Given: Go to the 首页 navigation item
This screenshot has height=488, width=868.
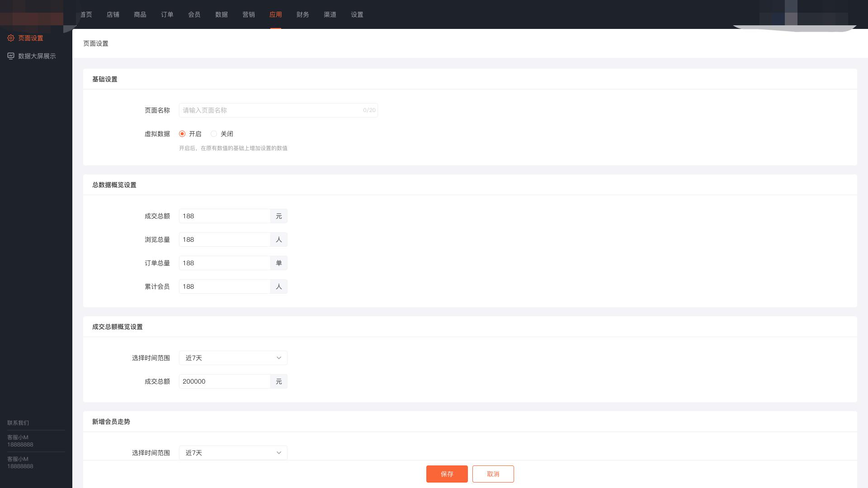Looking at the screenshot, I should pos(86,14).
